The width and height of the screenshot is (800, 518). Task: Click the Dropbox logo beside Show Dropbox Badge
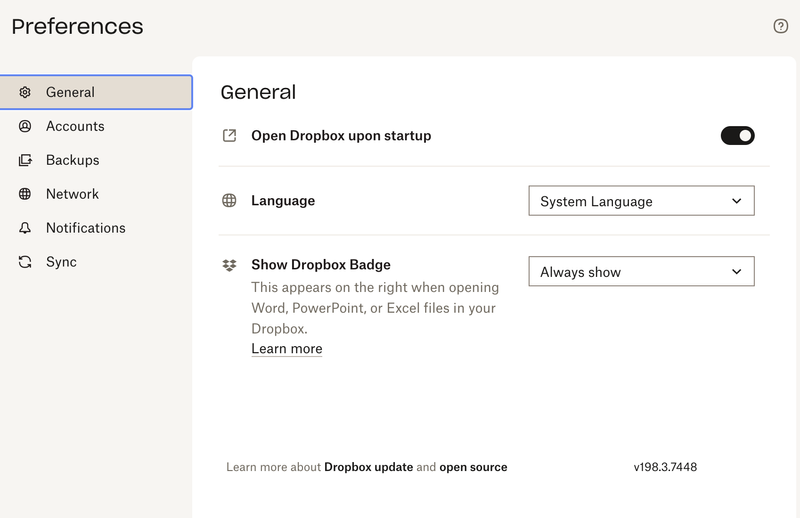229,265
